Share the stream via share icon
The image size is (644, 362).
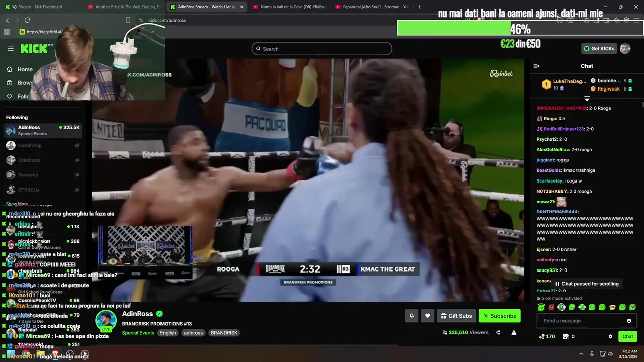click(498, 332)
